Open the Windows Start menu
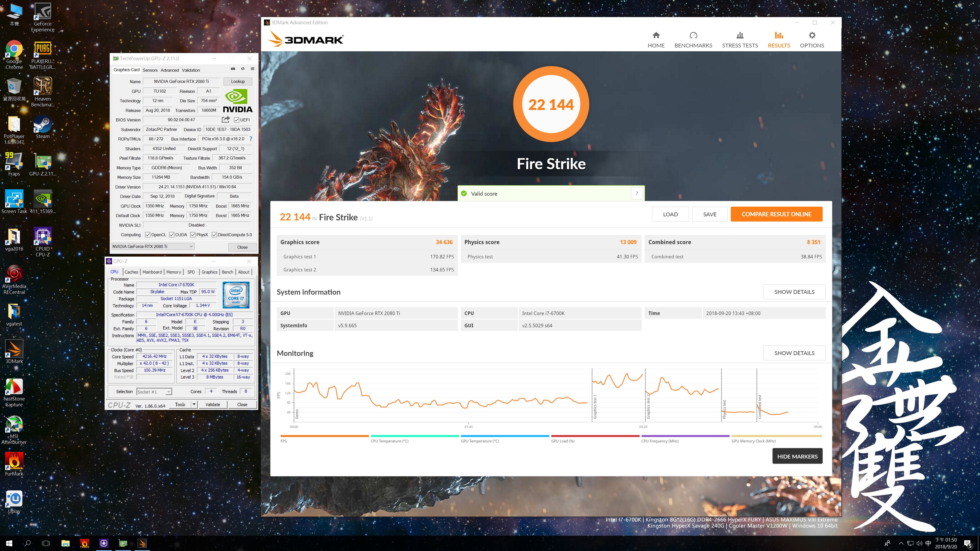This screenshot has width=980, height=551. (9, 543)
